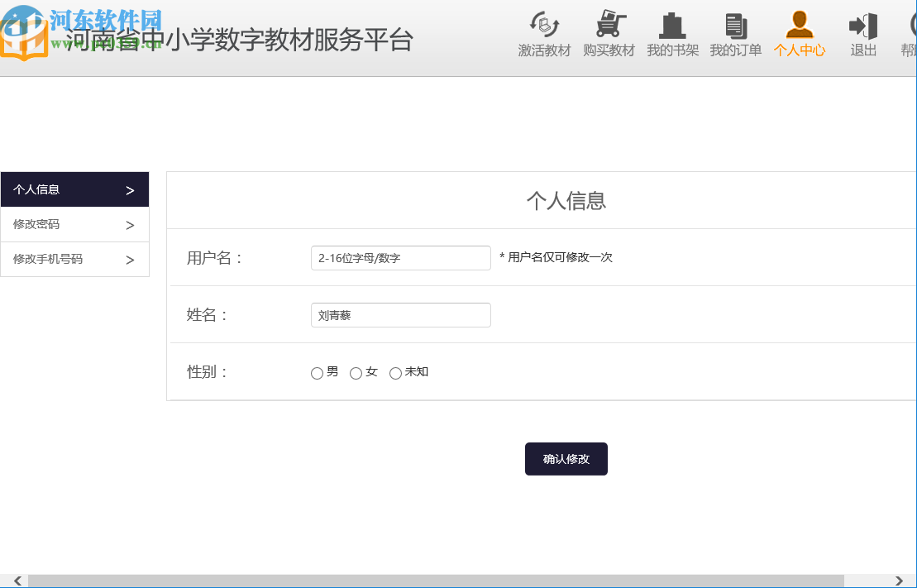Select the 男 male gender radio button
Image resolution: width=917 pixels, height=588 pixels.
tap(317, 373)
